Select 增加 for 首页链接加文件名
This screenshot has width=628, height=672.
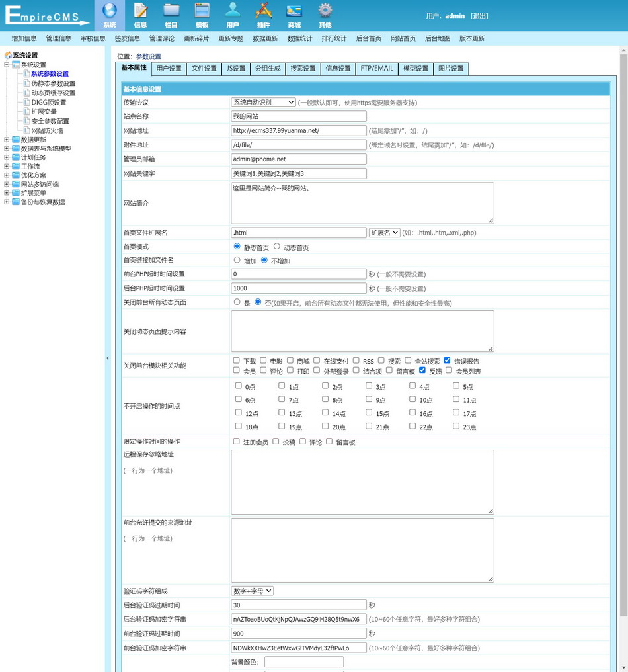(237, 260)
